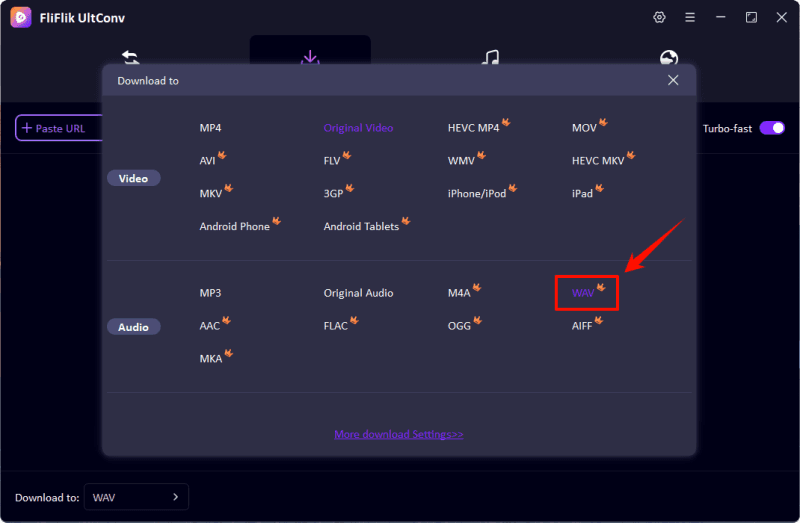Select WMV video format
The height and width of the screenshot is (523, 800).
pos(461,161)
